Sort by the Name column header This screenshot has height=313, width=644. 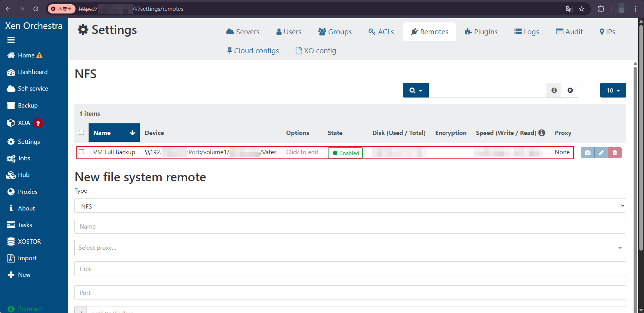(x=114, y=133)
